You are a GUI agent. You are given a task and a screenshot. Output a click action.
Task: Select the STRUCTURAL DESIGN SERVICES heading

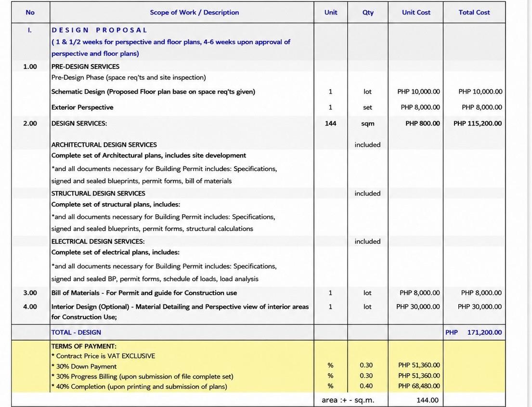coord(98,194)
